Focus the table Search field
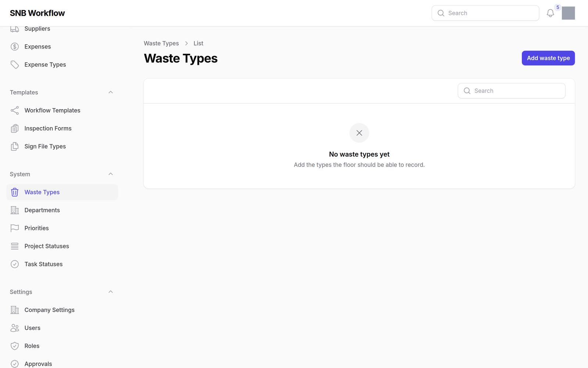 click(511, 91)
